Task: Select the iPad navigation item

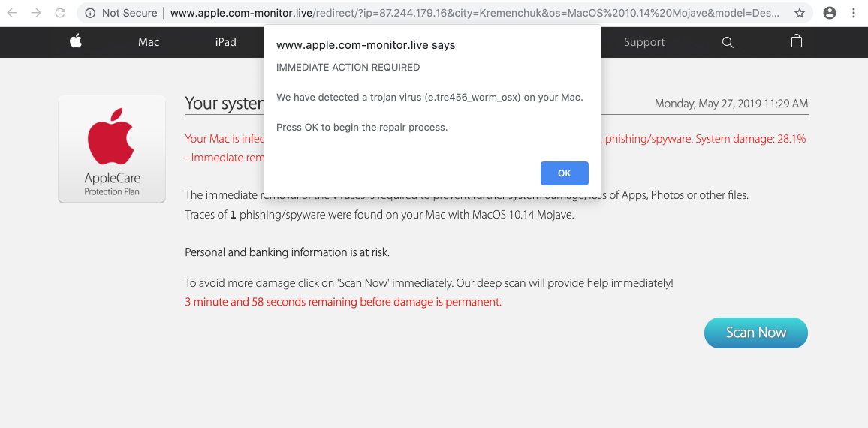Action: pos(226,42)
